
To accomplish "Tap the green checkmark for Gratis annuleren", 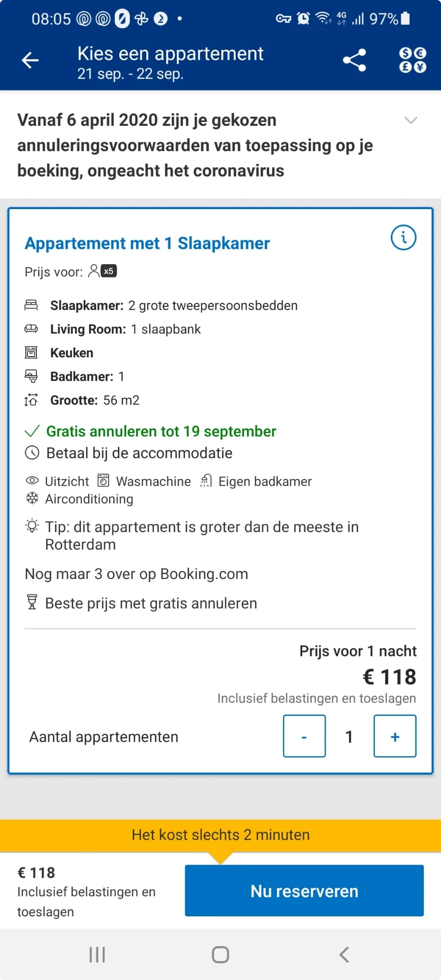I will click(31, 431).
